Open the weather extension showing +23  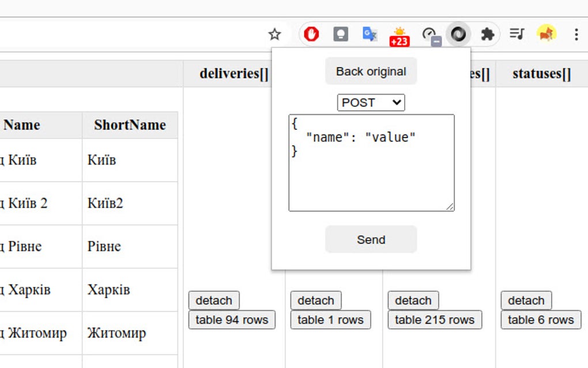click(x=399, y=36)
